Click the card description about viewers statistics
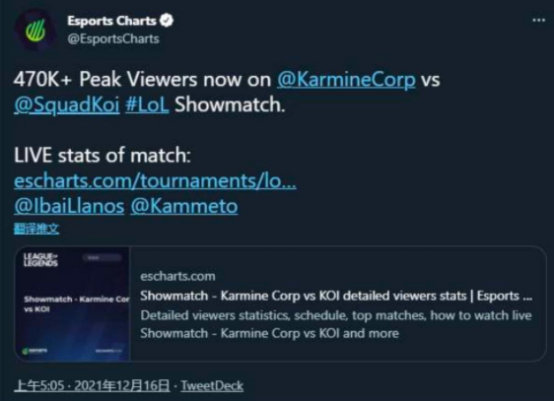 336,324
